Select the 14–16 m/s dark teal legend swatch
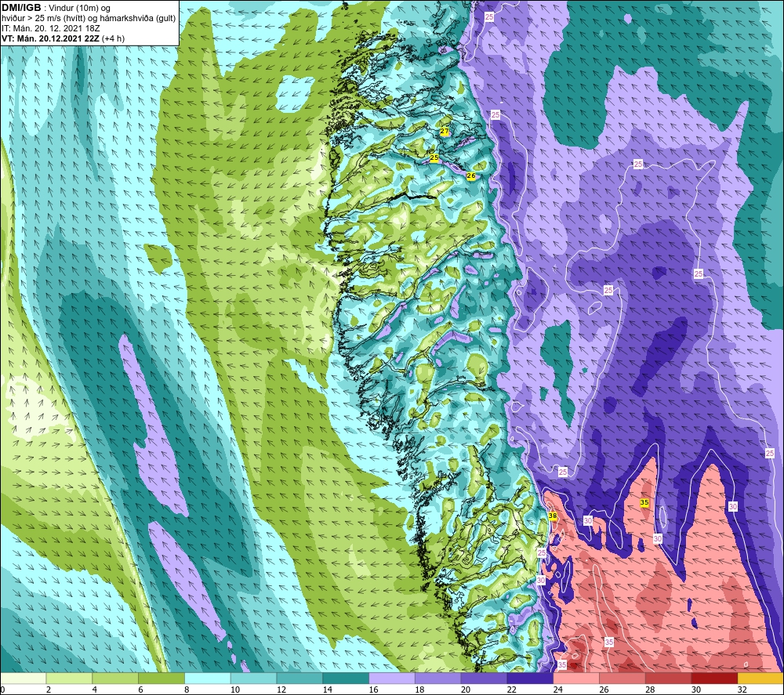Viewport: 784px width, 695px height. [346, 678]
